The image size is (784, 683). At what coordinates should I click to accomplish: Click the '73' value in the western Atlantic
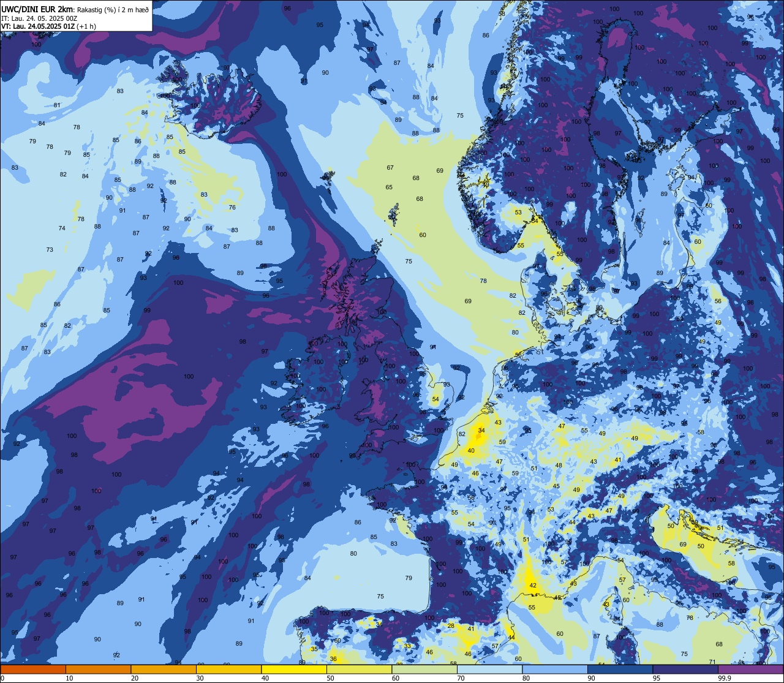click(x=50, y=250)
